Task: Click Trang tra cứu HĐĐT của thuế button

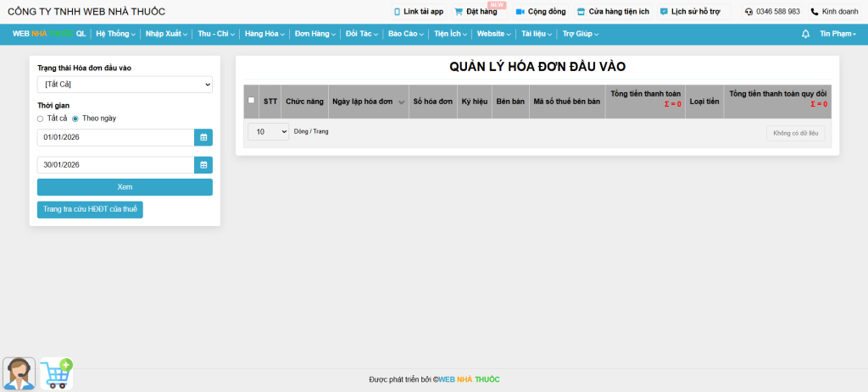Action: pos(90,210)
